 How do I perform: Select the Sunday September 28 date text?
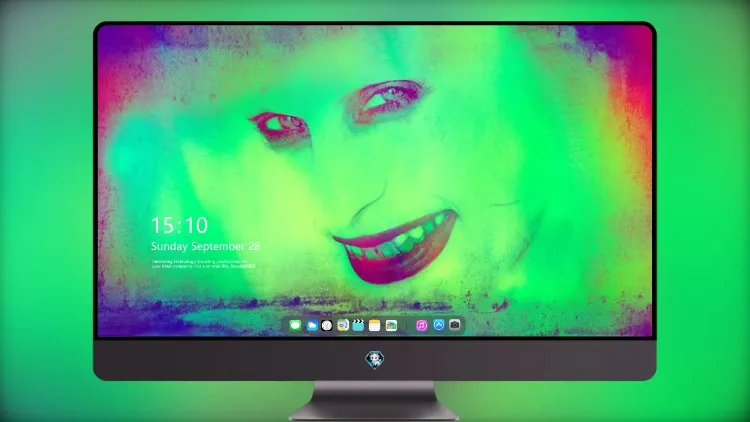point(206,246)
